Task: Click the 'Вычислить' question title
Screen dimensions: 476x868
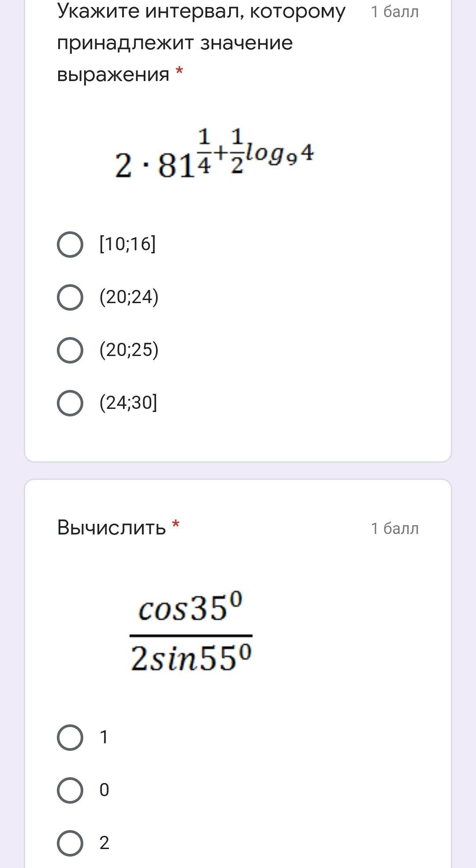Action: [x=111, y=527]
